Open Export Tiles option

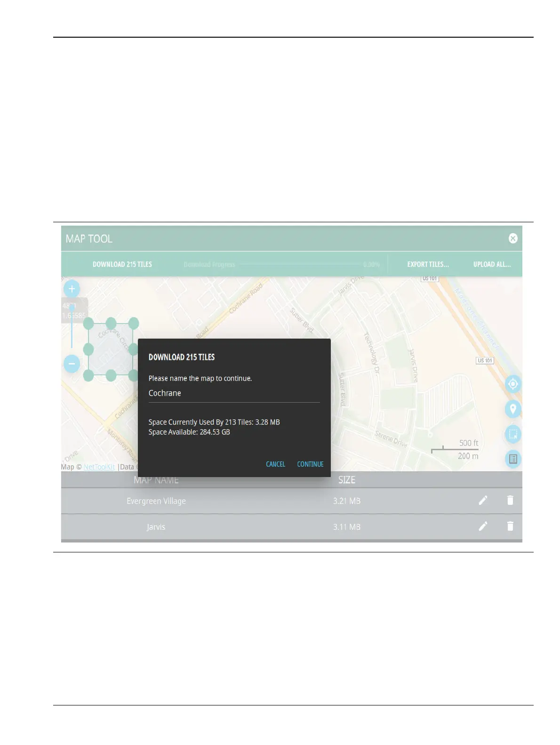tap(428, 264)
